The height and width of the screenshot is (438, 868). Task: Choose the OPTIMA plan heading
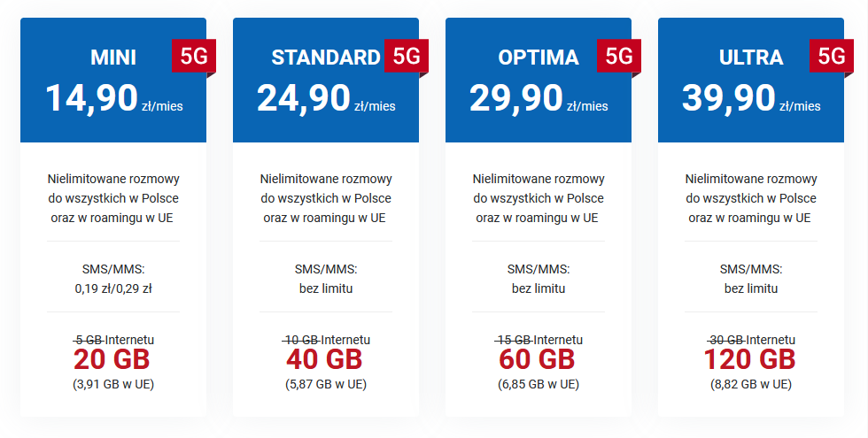[x=539, y=58]
